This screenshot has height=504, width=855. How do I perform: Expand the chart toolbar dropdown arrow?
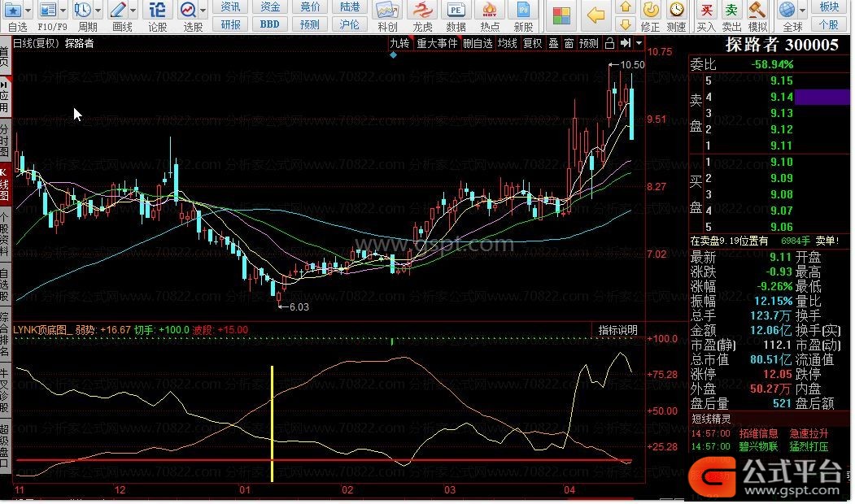pyautogui.click(x=639, y=43)
